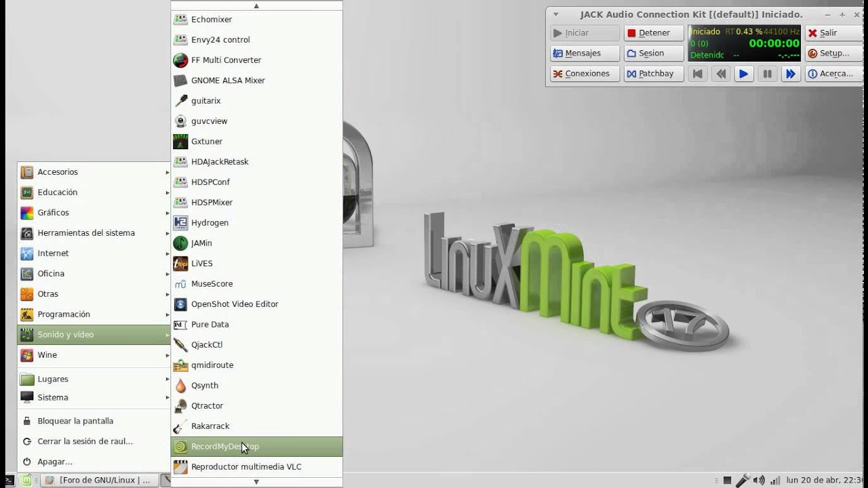Select the Sonido y vídeo category
The width and height of the screenshot is (868, 488).
pos(94,335)
